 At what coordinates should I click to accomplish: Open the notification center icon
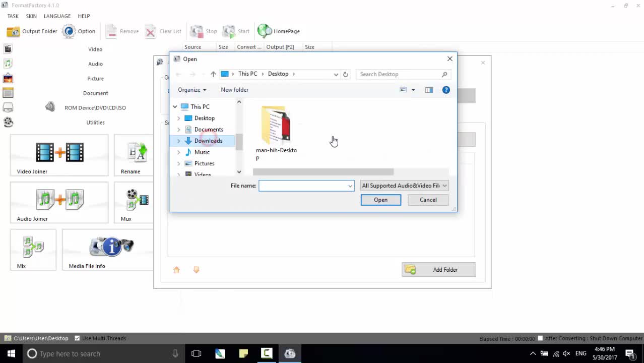[x=630, y=353]
